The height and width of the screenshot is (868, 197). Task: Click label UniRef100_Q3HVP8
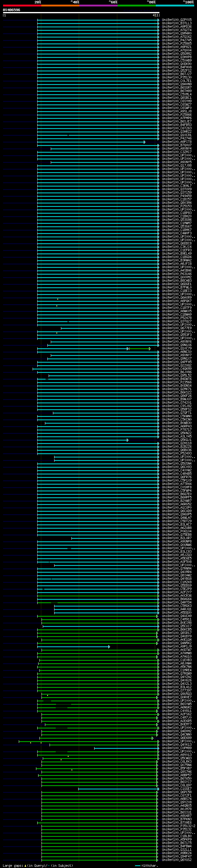[177, 57]
